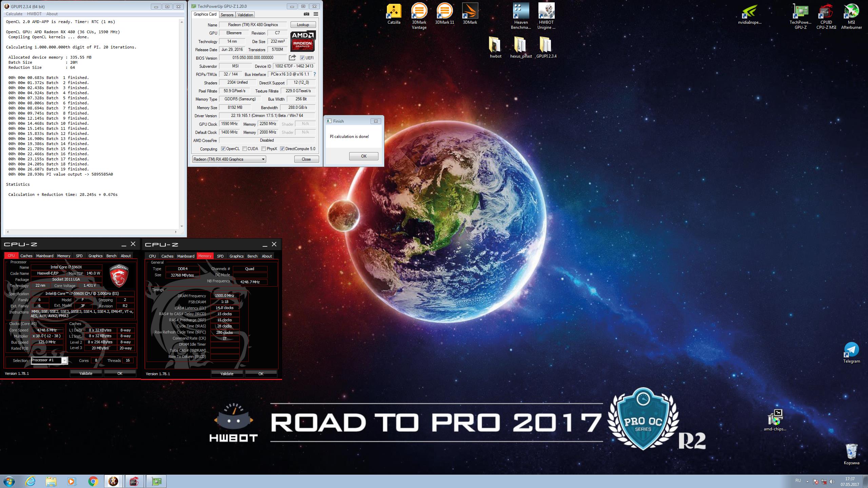This screenshot has height=488, width=868.
Task: Click OK in the Finish dialog
Action: click(x=363, y=156)
